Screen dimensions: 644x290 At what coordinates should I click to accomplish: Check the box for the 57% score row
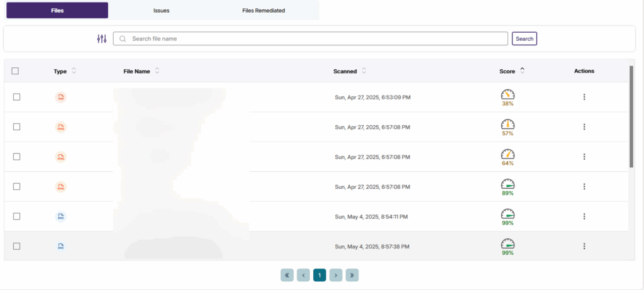(16, 127)
